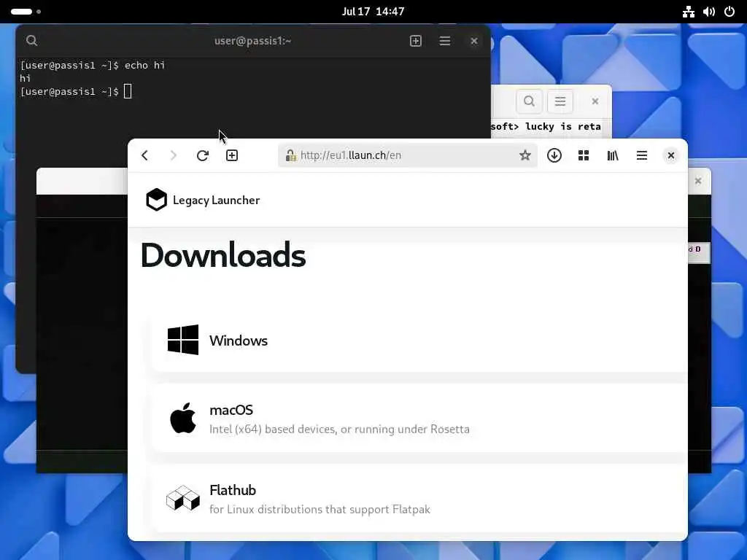Viewport: 747px width, 560px height.
Task: Close the web browser window
Action: point(671,155)
